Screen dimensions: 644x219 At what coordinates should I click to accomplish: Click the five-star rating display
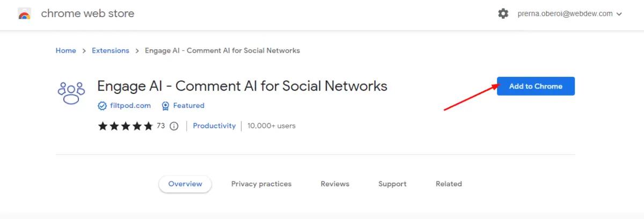pyautogui.click(x=125, y=126)
